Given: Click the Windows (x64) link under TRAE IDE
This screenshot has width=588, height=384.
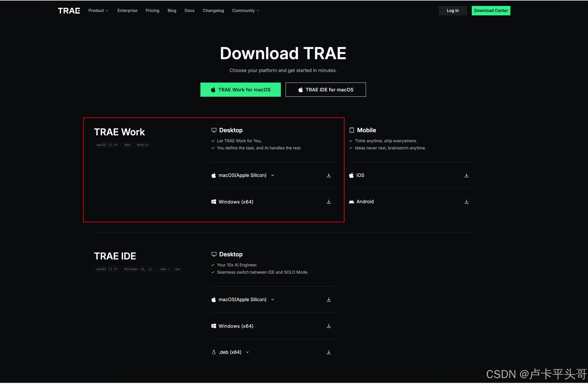Looking at the screenshot, I should click(x=236, y=326).
